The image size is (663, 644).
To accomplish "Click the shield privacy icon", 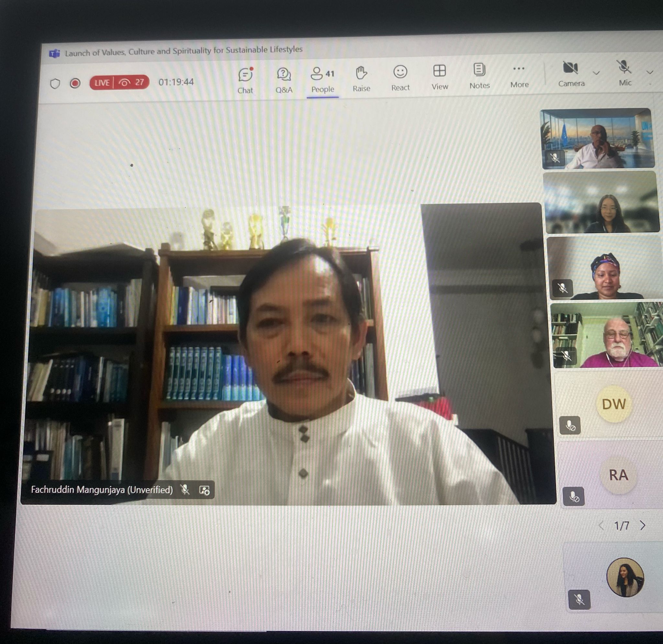I will (x=55, y=84).
